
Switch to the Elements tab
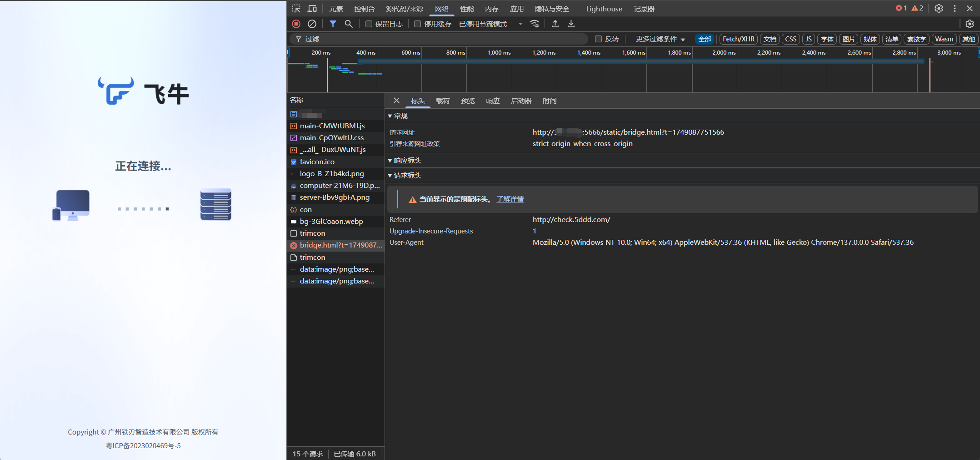point(336,9)
